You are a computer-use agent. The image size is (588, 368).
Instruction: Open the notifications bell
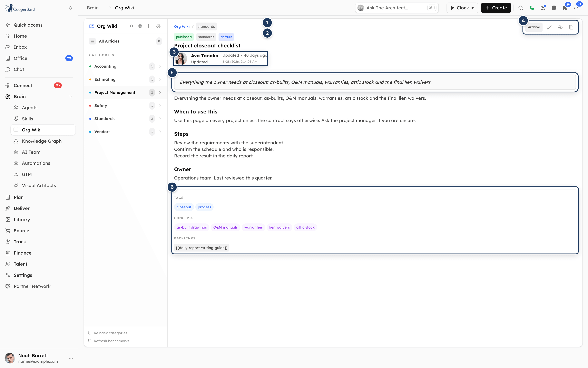tap(576, 8)
